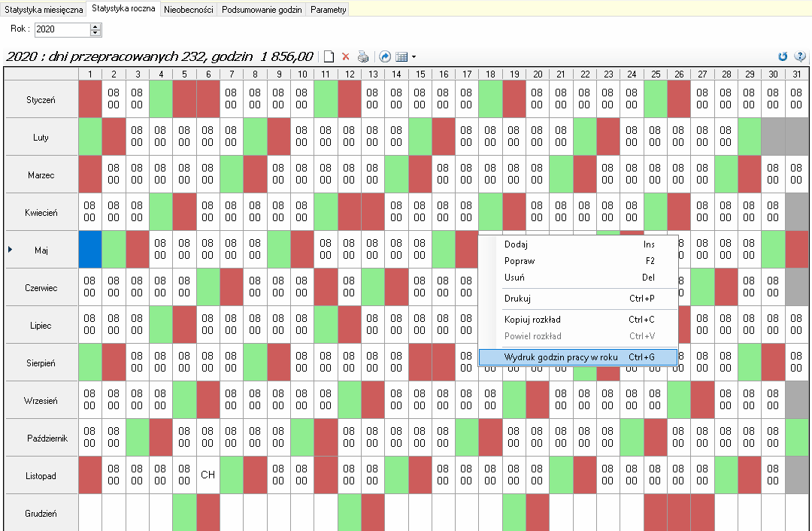Select the green Styczeń day 4 cell
Image resolution: width=812 pixels, height=531 pixels.
click(161, 99)
